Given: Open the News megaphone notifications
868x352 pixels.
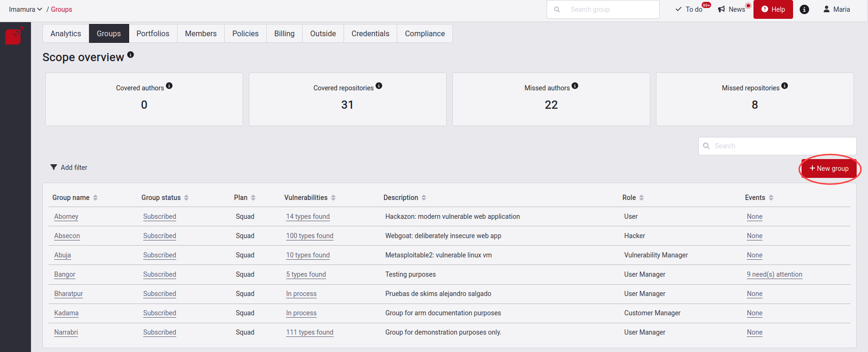Looking at the screenshot, I should point(731,9).
